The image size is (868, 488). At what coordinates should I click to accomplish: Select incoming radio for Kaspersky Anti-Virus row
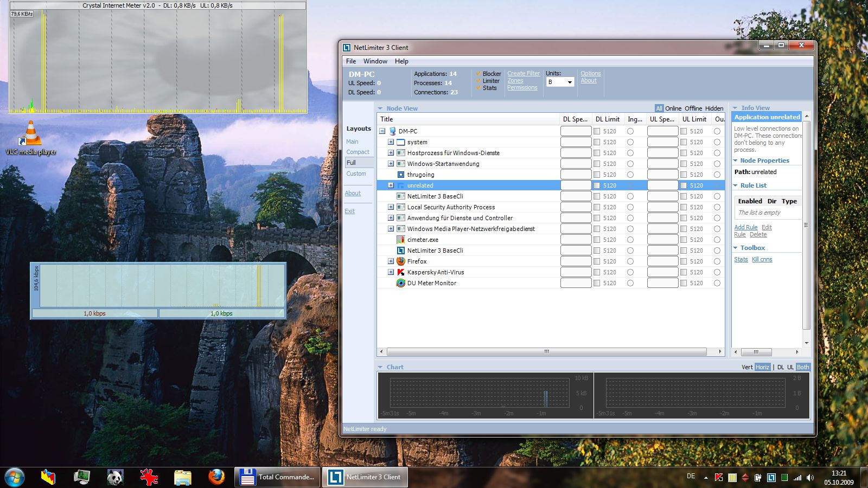pos(630,272)
